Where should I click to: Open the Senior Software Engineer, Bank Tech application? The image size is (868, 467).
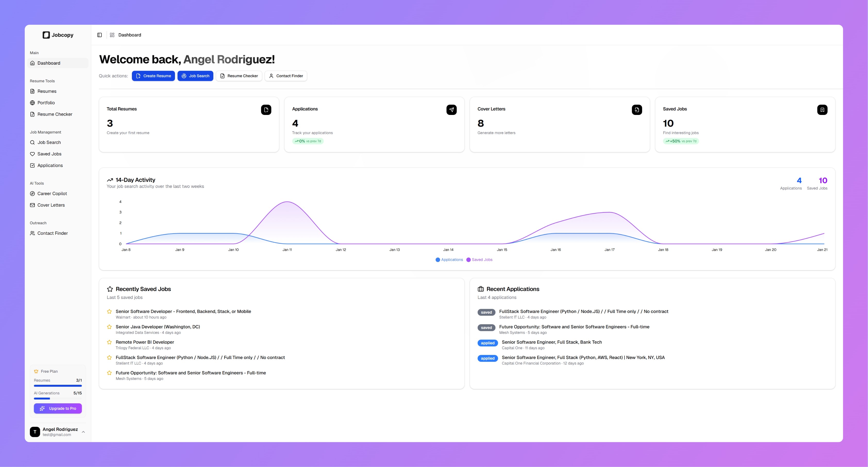coord(552,342)
